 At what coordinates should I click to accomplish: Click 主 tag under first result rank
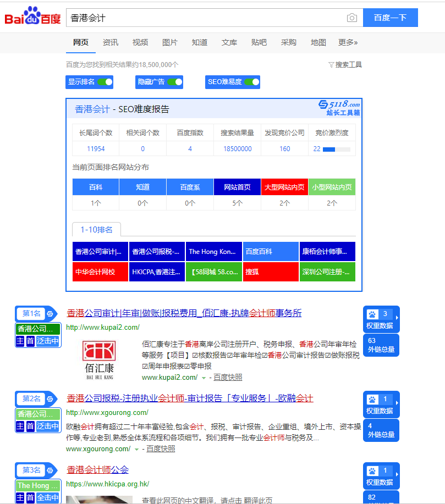click(x=20, y=341)
